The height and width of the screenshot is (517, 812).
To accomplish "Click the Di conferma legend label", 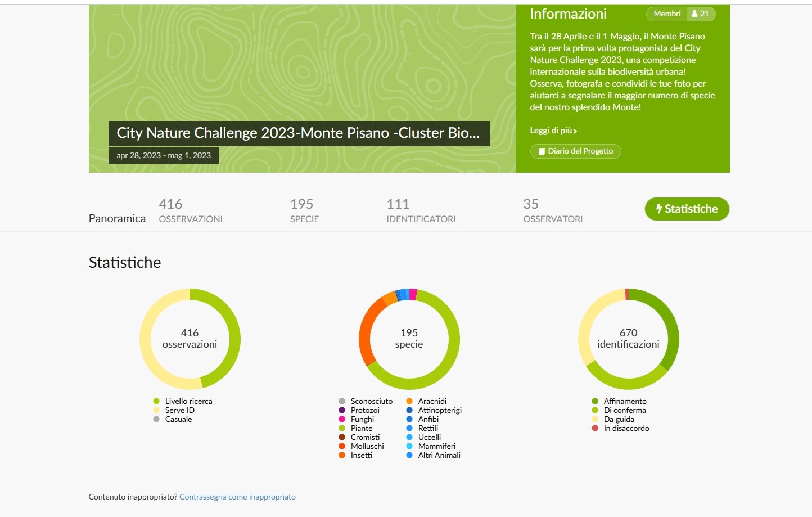I will pyautogui.click(x=625, y=410).
